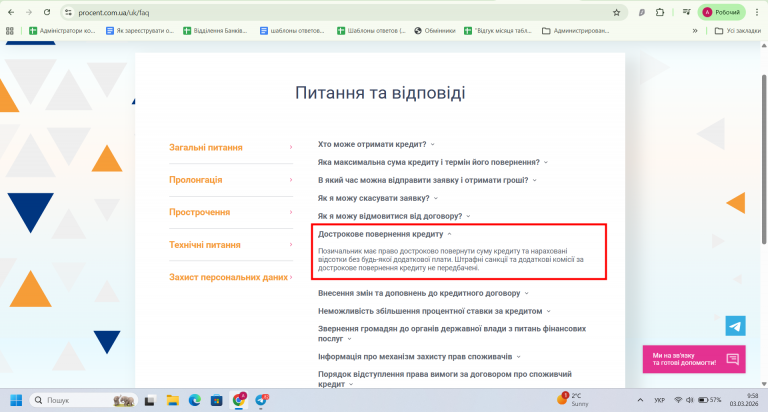The width and height of the screenshot is (768, 412).
Task: Open 'Відділення Банків...' bookmark
Action: 215,30
